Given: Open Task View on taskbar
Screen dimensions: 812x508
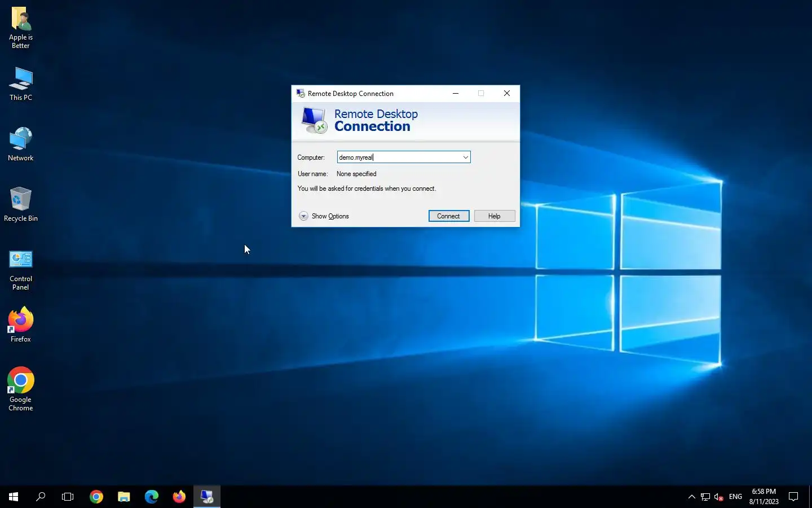Looking at the screenshot, I should click(x=68, y=497).
